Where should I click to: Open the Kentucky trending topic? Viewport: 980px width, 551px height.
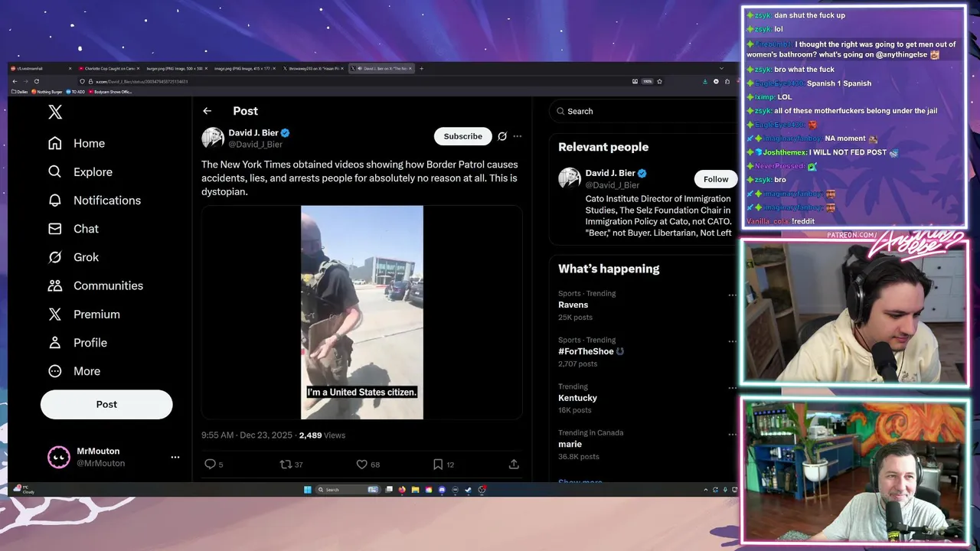(x=577, y=398)
